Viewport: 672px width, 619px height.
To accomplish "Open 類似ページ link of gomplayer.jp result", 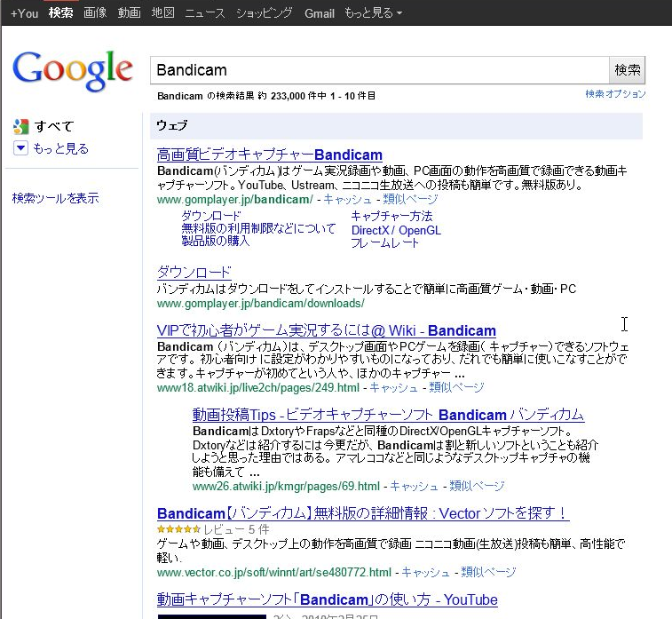I will [410, 199].
